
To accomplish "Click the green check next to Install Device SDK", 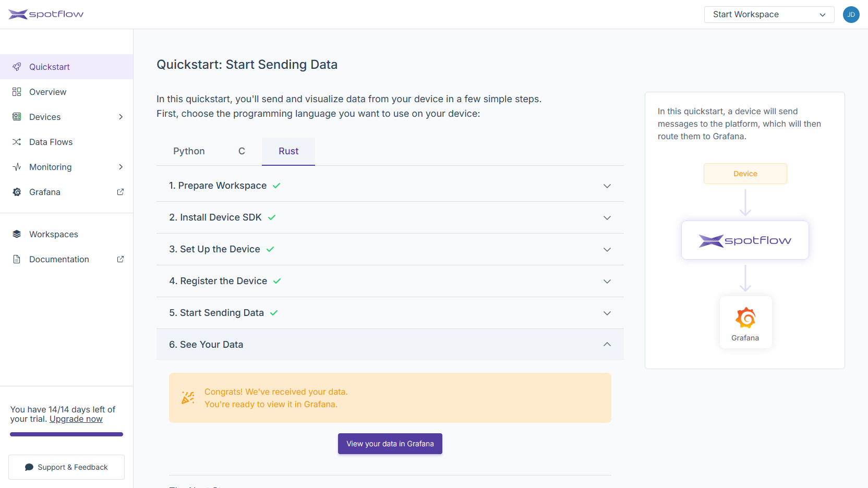I will point(272,217).
